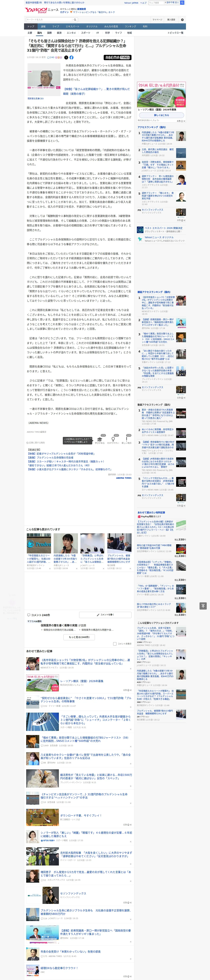
Task: Share the article on X
Action: tap(66, 57)
